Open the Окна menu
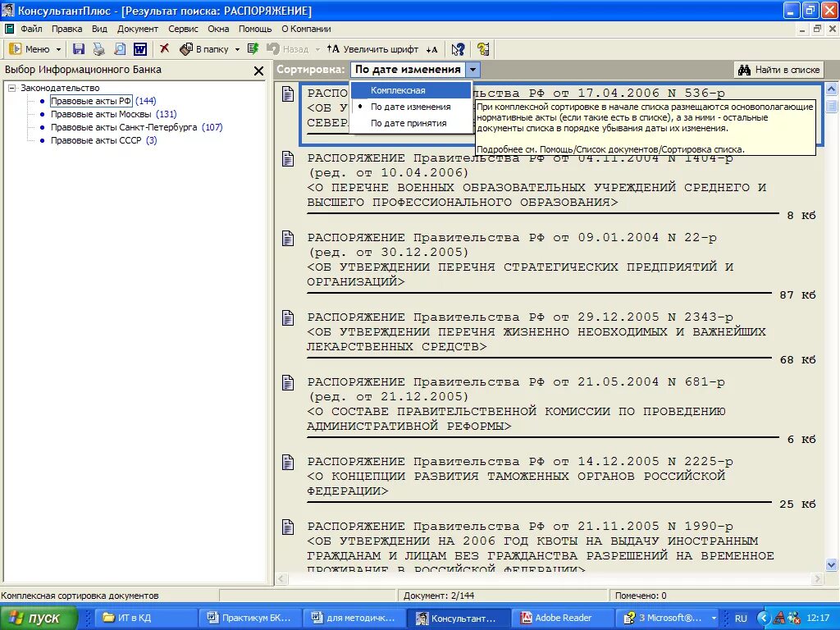 pyautogui.click(x=218, y=29)
